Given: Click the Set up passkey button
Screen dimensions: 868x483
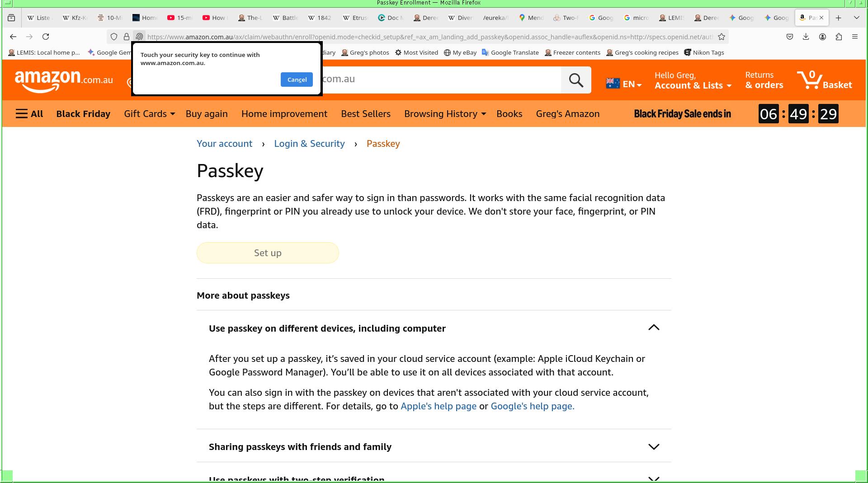Looking at the screenshot, I should [268, 253].
